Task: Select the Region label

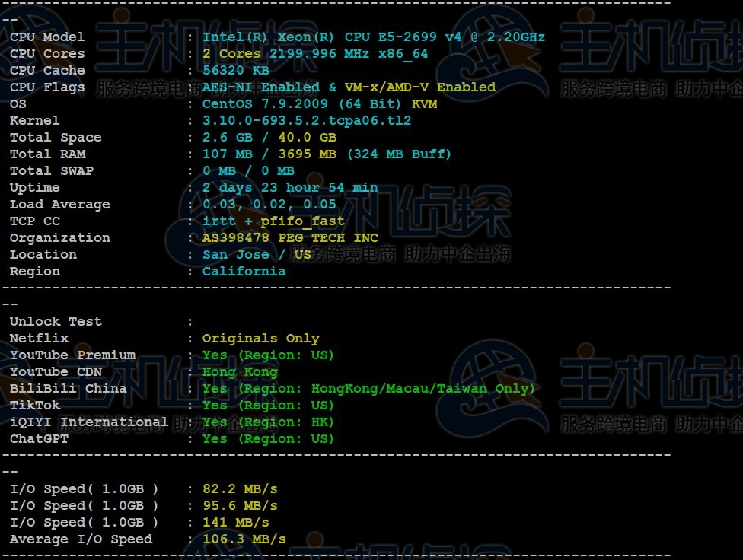Action: click(x=34, y=272)
